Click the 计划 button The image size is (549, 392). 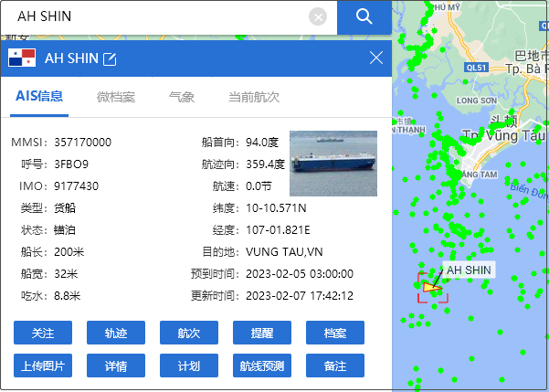point(189,366)
